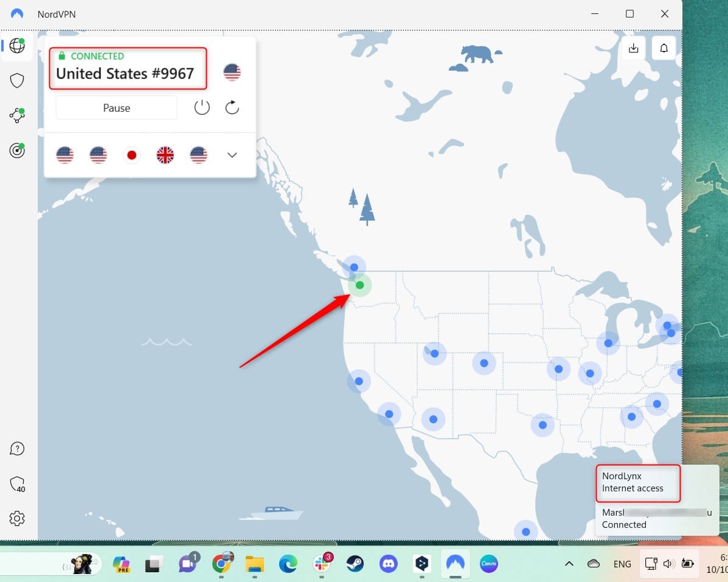Open Microsoft Edge from the taskbar
Image resolution: width=728 pixels, height=582 pixels.
coord(288,564)
